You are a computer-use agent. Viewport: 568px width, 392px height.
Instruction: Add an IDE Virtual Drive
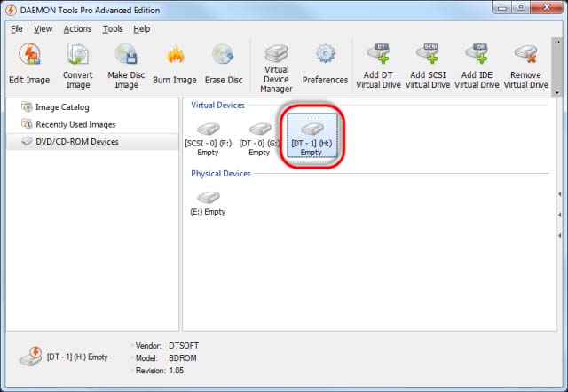[x=477, y=66]
